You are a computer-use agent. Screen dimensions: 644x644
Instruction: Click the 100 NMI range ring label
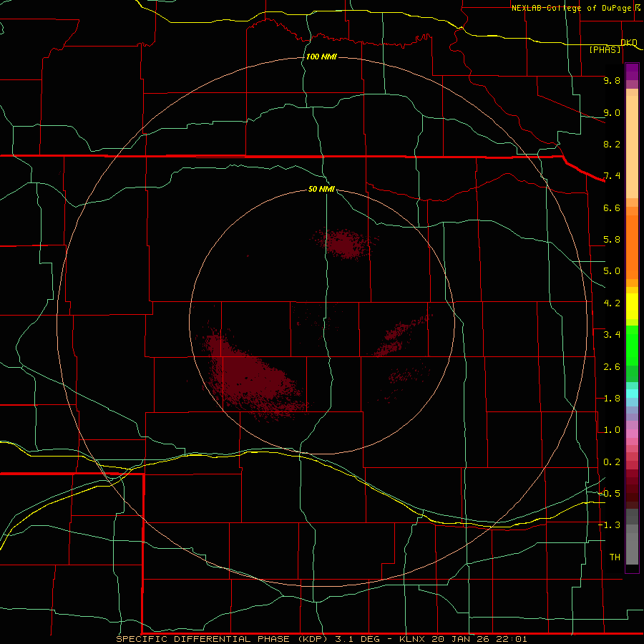tap(321, 57)
